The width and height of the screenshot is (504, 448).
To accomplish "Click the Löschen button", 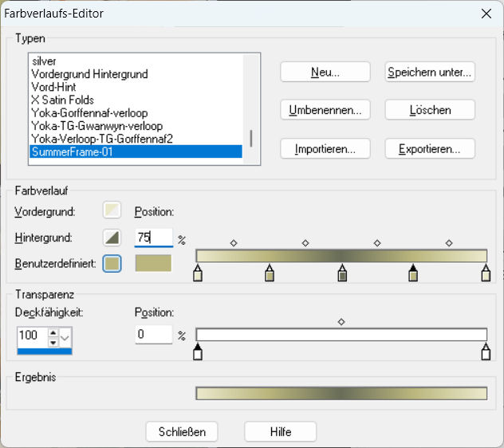I will pos(430,110).
